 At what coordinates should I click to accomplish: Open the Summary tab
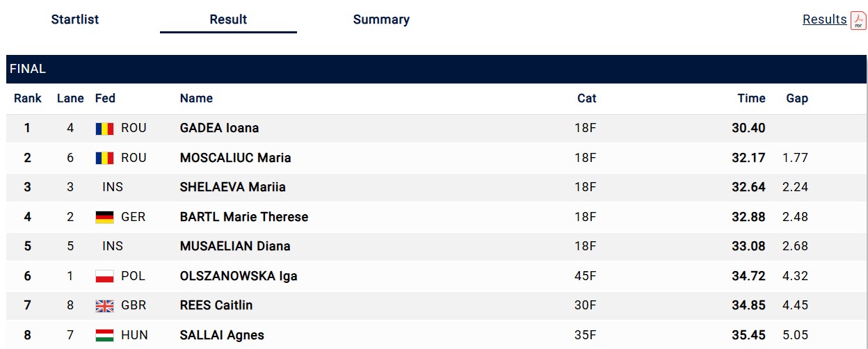pyautogui.click(x=381, y=19)
